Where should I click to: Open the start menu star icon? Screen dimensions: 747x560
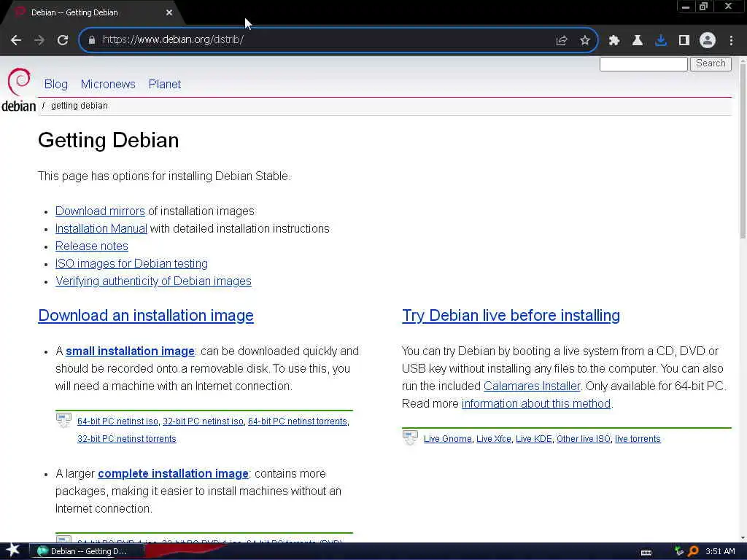coord(13,551)
